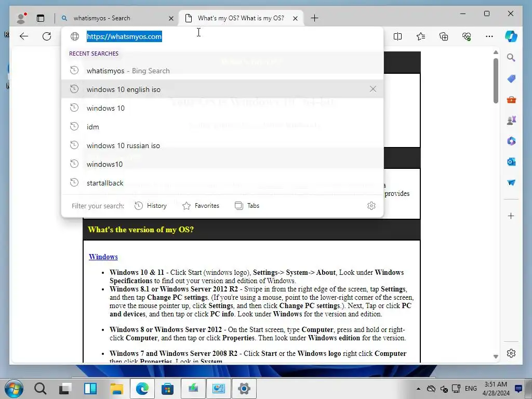Select 'startallback' recent search

222,182
